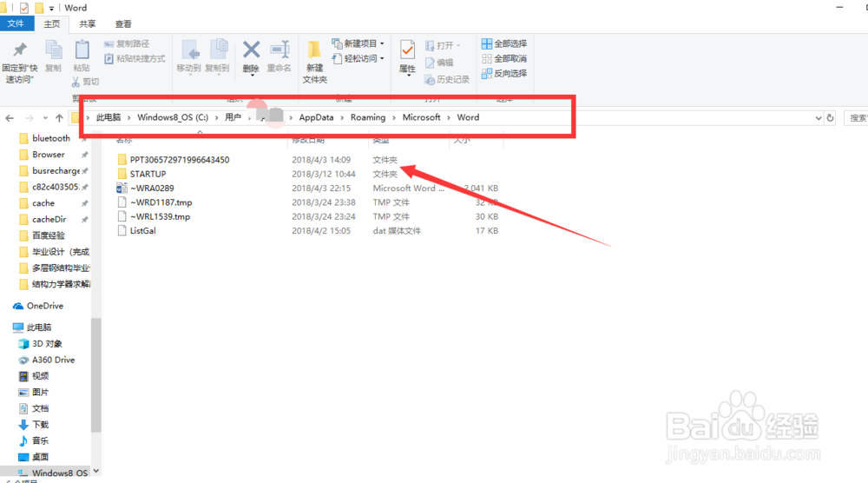Open A360 Drive in navigation pane

53,360
